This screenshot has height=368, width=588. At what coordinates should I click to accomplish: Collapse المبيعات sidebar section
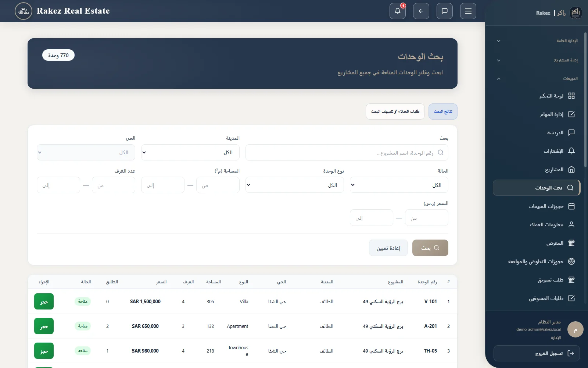tap(537, 79)
